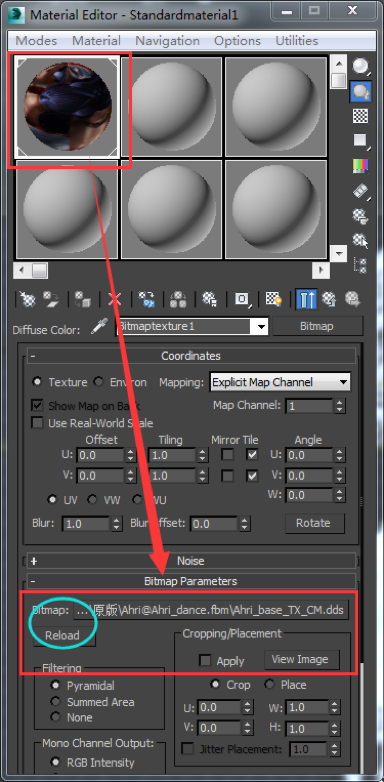Click the Put to Library icon
This screenshot has height=782, width=384.
click(209, 300)
